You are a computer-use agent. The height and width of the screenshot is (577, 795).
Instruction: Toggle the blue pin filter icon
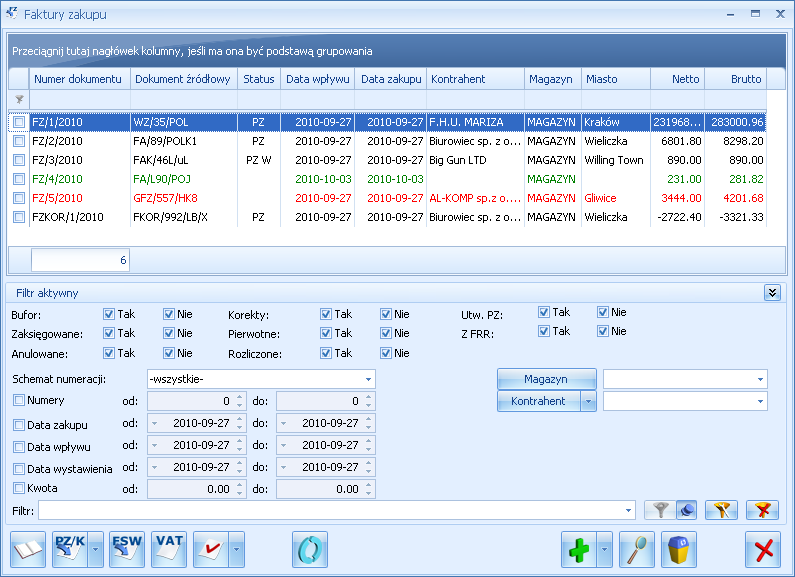point(686,510)
